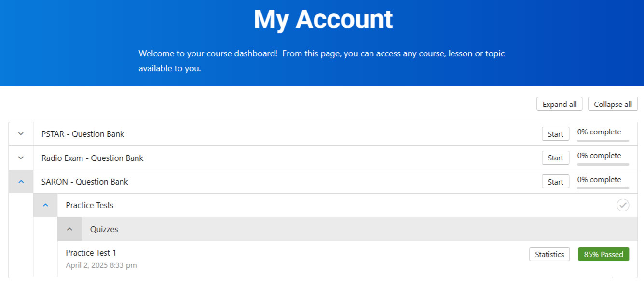Open the PSTAR - Question Bank course title

[83, 134]
